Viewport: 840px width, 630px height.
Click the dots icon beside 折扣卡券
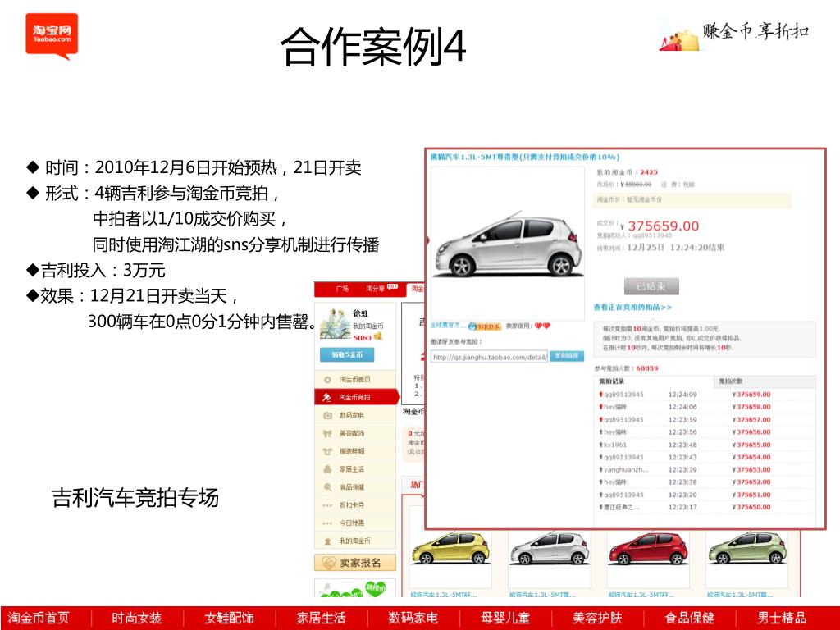327,505
